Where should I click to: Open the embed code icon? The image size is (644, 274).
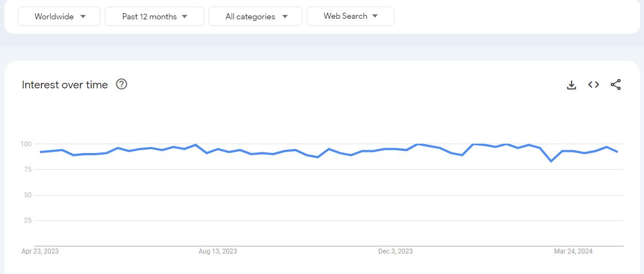[593, 85]
